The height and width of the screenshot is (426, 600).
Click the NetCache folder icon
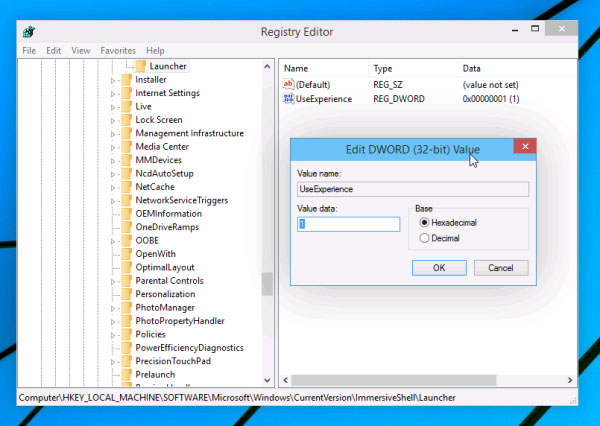(x=126, y=187)
